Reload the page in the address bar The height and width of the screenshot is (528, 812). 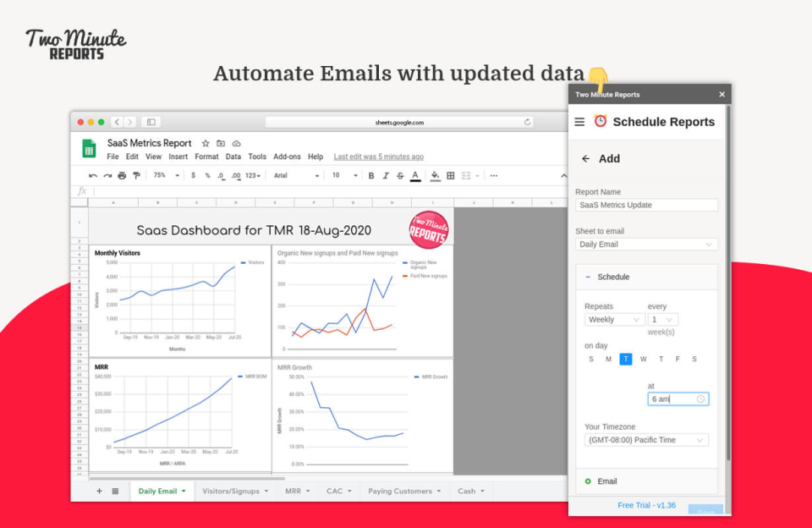[527, 123]
